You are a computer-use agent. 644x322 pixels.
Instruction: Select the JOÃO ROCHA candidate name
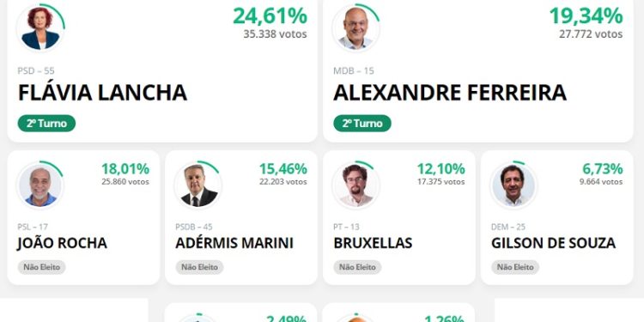pyautogui.click(x=62, y=243)
